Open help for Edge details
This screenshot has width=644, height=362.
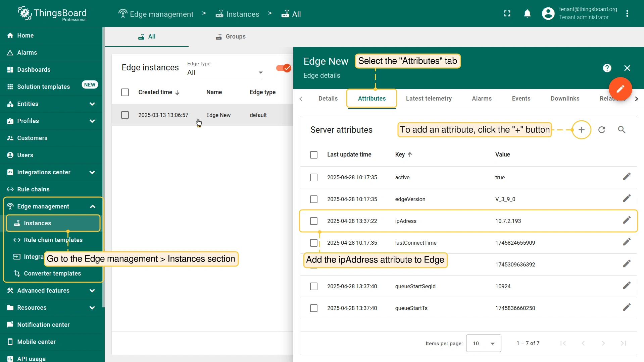607,68
